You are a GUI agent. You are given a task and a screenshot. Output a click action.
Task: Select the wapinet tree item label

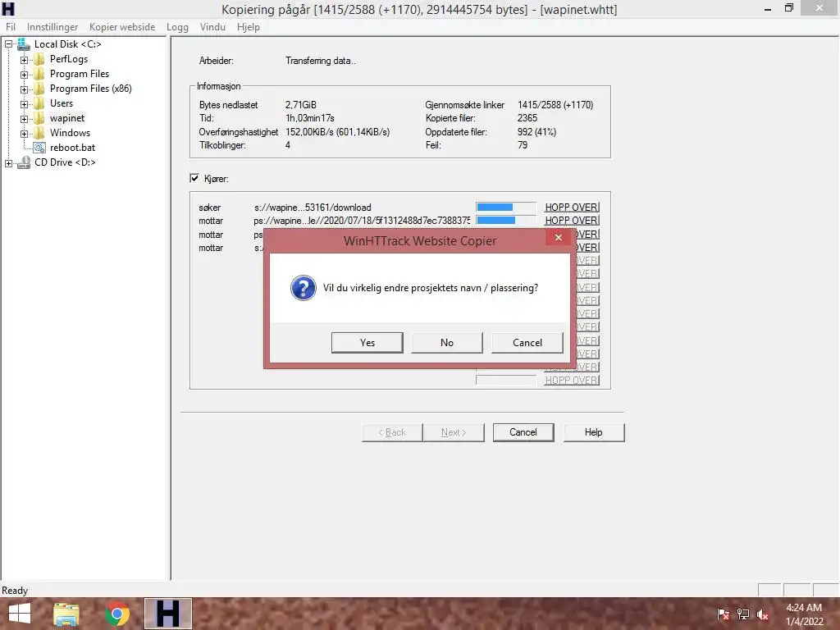click(x=67, y=118)
